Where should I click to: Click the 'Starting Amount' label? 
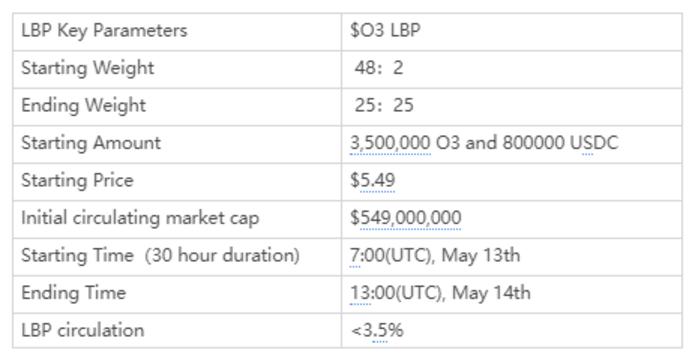(x=91, y=143)
